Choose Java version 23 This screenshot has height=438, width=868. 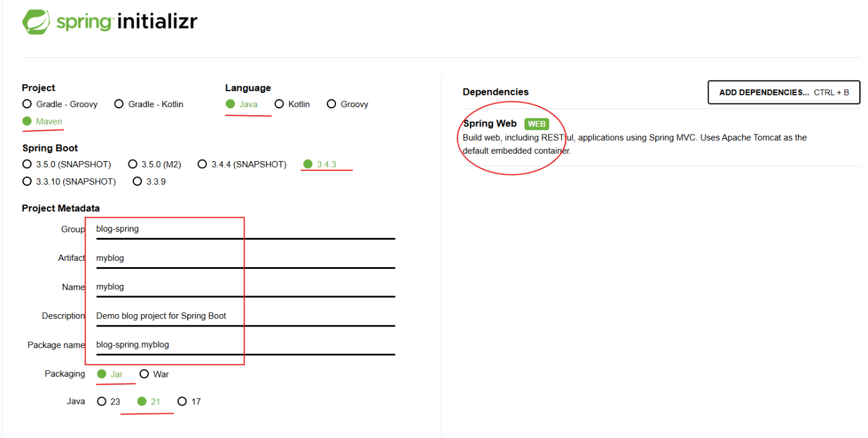108,401
